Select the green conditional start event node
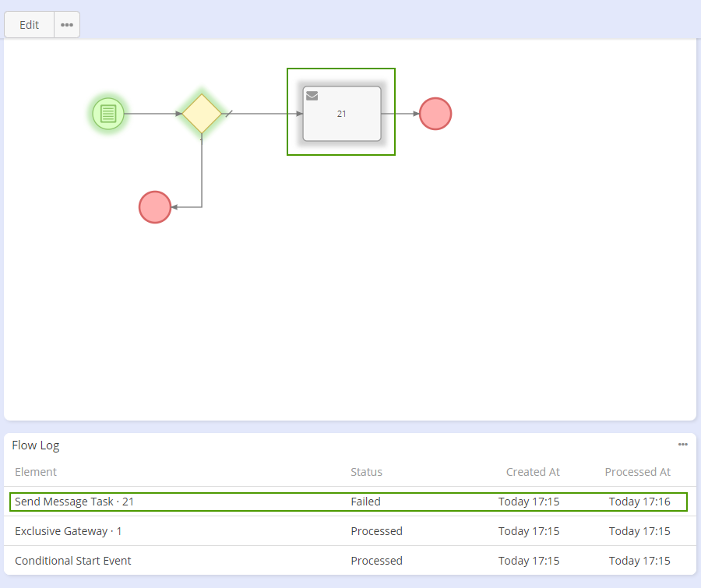Screen dimensions: 701x588 point(108,114)
